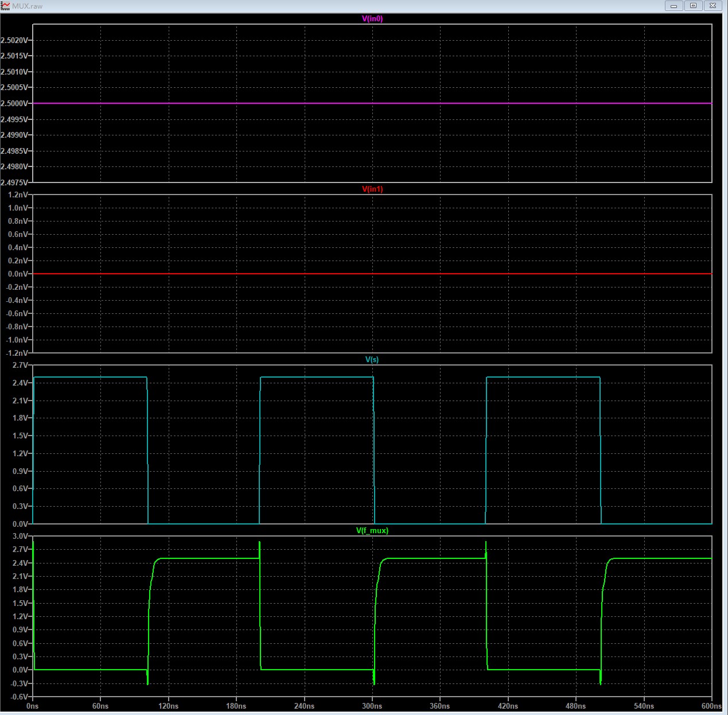This screenshot has height=715, width=728.
Task: Select the V(in0) trace label
Action: [372, 18]
